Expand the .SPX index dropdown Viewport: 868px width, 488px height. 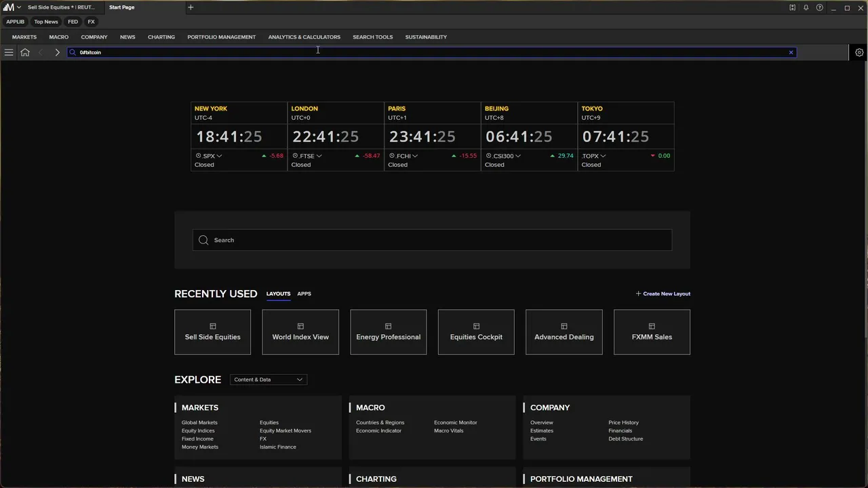(x=219, y=156)
